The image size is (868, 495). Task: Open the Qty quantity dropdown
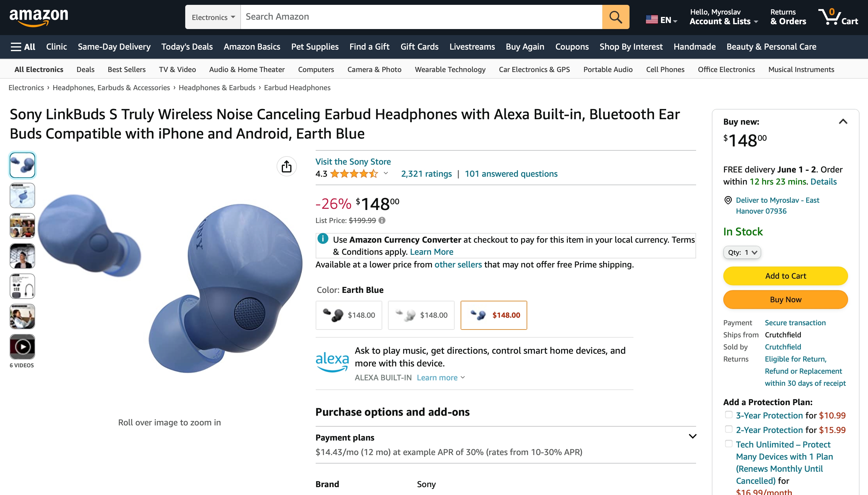pos(741,252)
